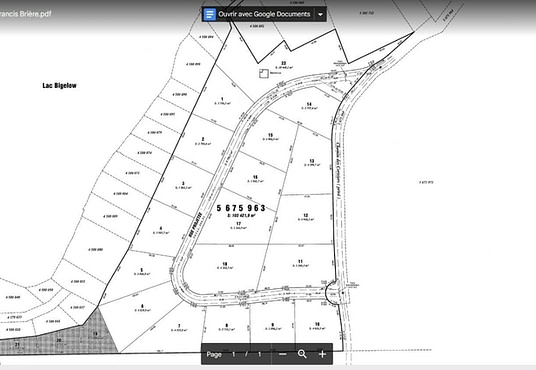536x370 pixels.
Task: Click the zoom in plus icon
Action: point(322,354)
